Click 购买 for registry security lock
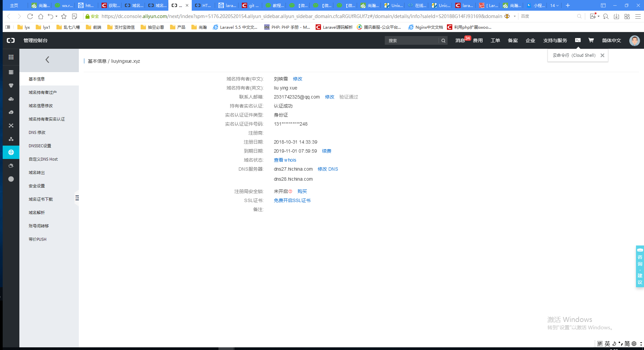The width and height of the screenshot is (644, 350). [302, 191]
